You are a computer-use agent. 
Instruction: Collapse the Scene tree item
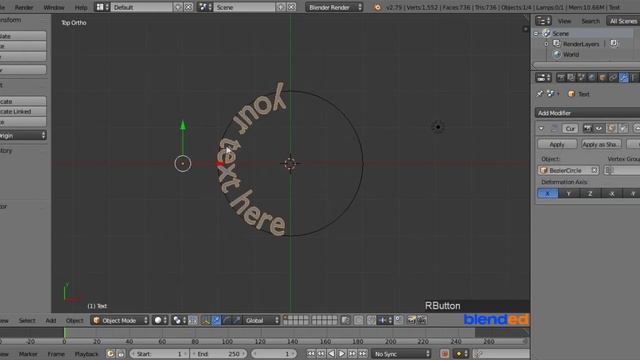point(537,33)
